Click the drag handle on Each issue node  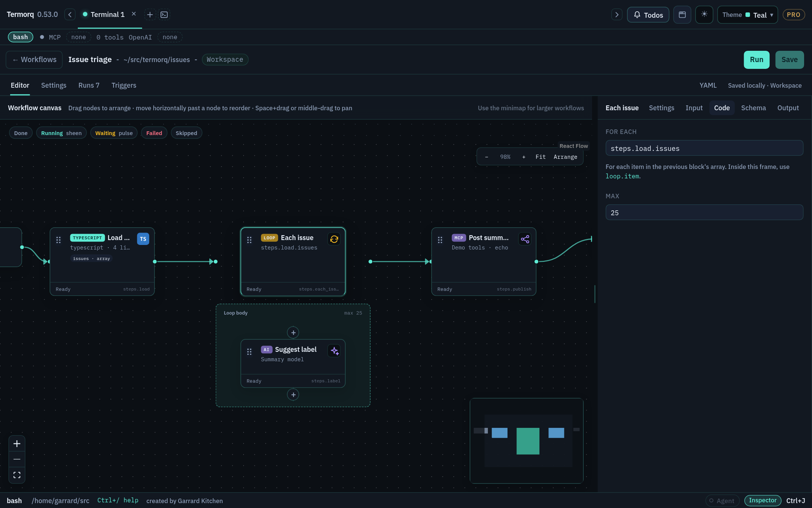click(x=249, y=240)
